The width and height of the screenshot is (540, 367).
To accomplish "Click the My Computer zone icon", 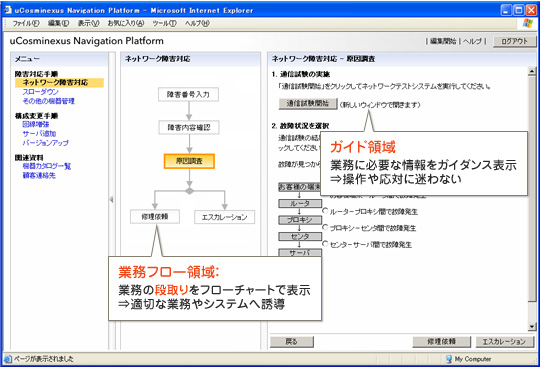I will [449, 359].
